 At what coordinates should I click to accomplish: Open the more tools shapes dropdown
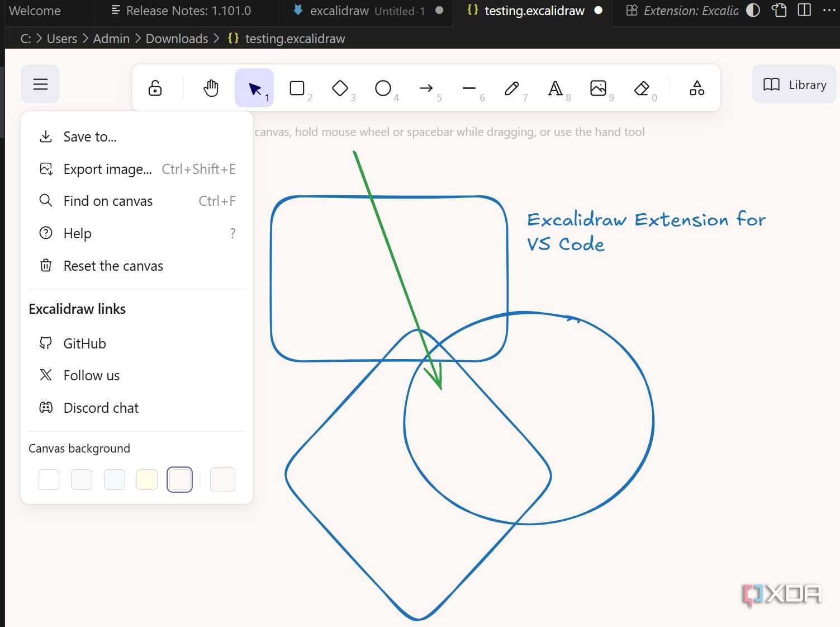click(697, 88)
